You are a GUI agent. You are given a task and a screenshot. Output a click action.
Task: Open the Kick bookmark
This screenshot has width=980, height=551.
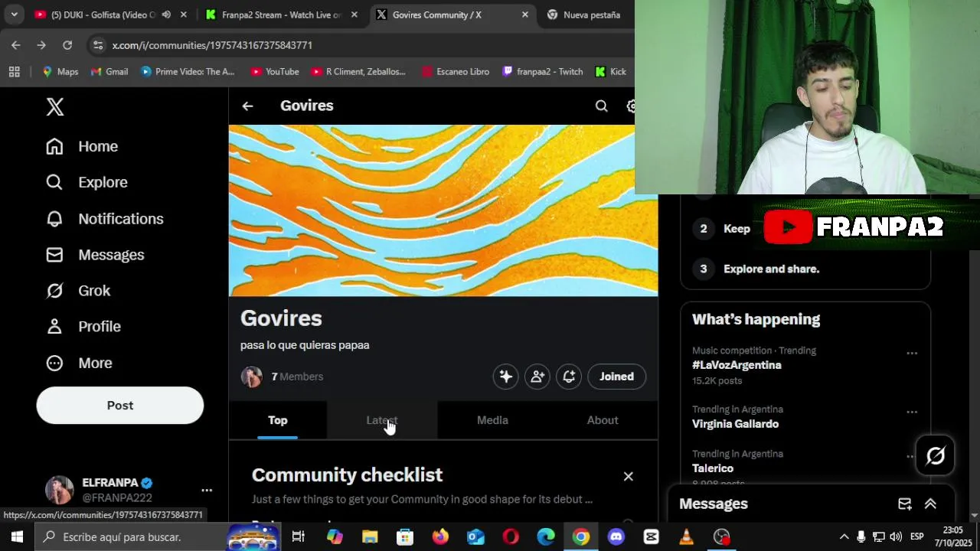click(x=612, y=71)
